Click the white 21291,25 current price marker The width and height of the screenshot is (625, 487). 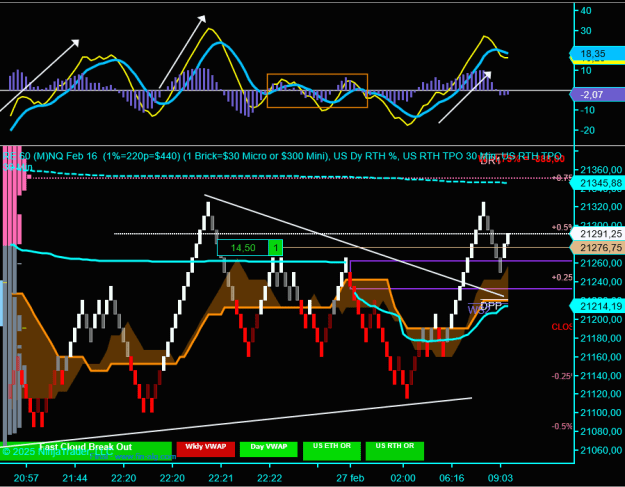(x=597, y=234)
